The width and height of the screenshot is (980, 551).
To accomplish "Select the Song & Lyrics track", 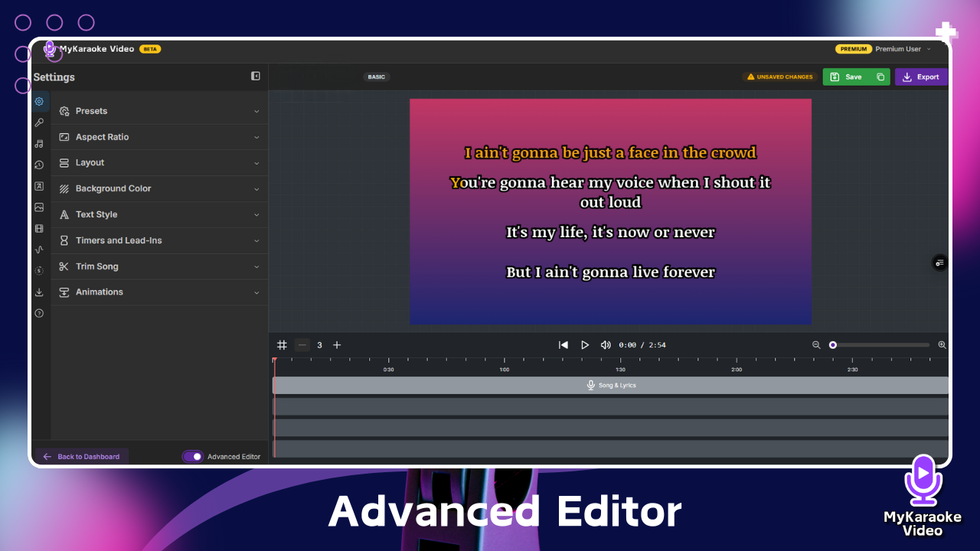I will 611,385.
